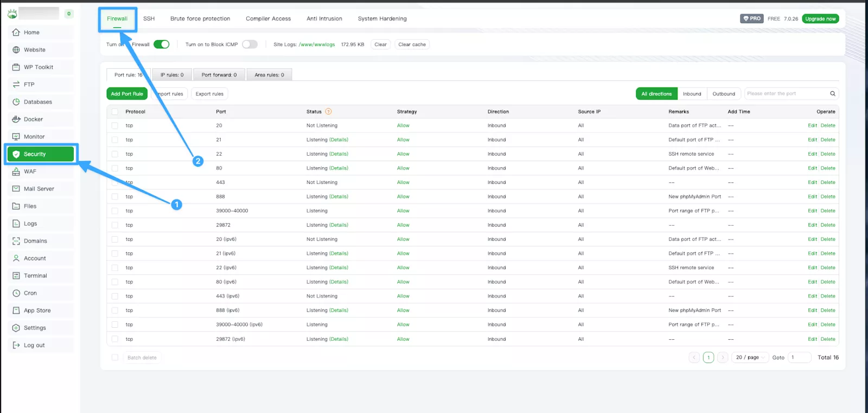The image size is (868, 413).
Task: Open Docker via its whale icon
Action: [x=16, y=119]
